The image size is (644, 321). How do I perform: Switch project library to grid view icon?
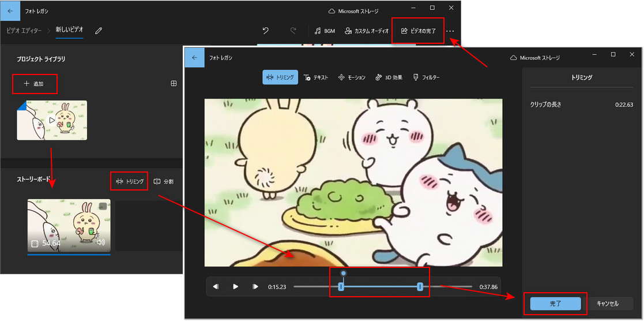(x=174, y=84)
